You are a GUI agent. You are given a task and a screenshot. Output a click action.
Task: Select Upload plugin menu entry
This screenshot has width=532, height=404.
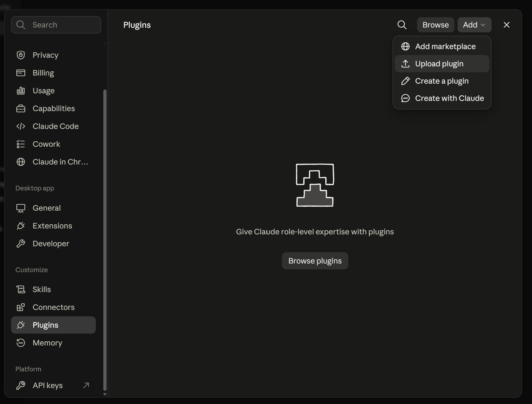click(442, 64)
